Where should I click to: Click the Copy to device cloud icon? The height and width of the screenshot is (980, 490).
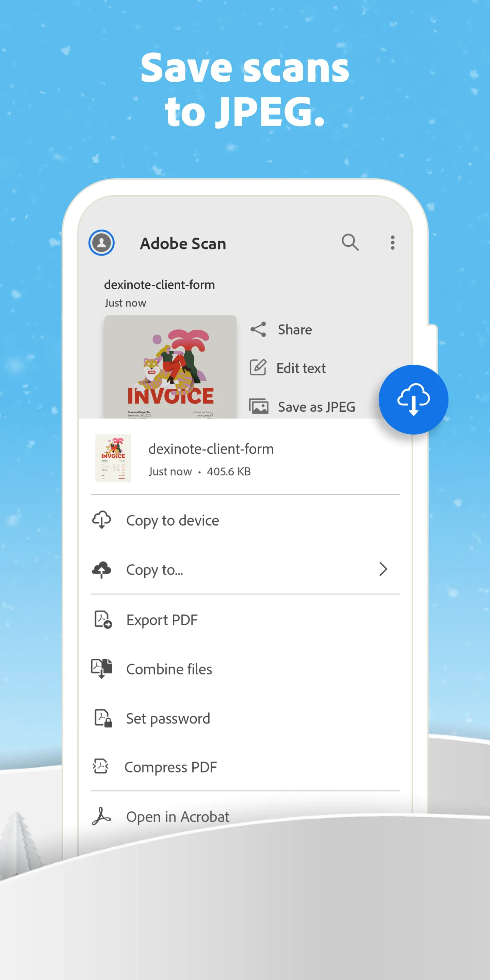coord(102,520)
